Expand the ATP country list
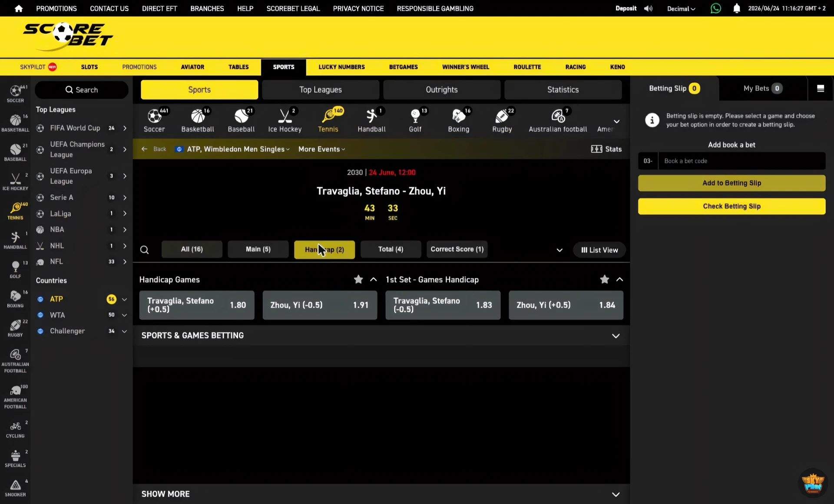834x504 pixels. tap(124, 299)
